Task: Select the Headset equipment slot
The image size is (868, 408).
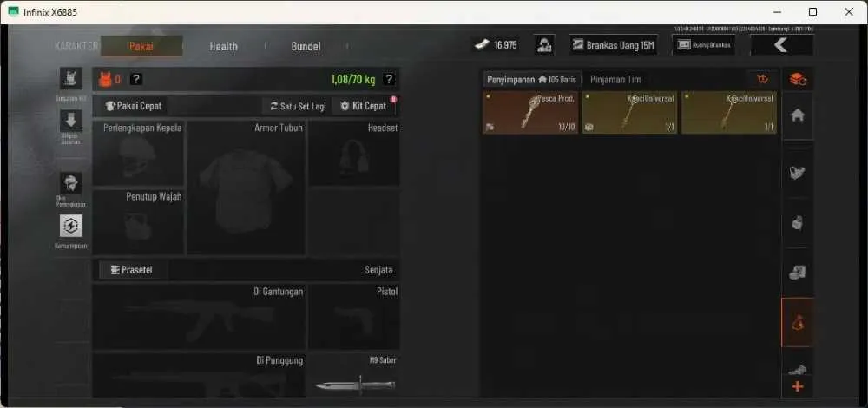Action: point(354,154)
